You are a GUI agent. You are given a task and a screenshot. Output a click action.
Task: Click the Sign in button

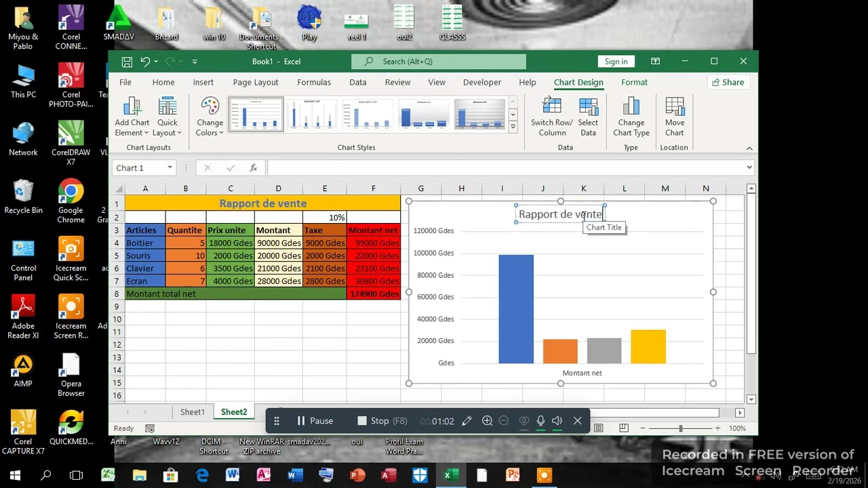point(616,62)
